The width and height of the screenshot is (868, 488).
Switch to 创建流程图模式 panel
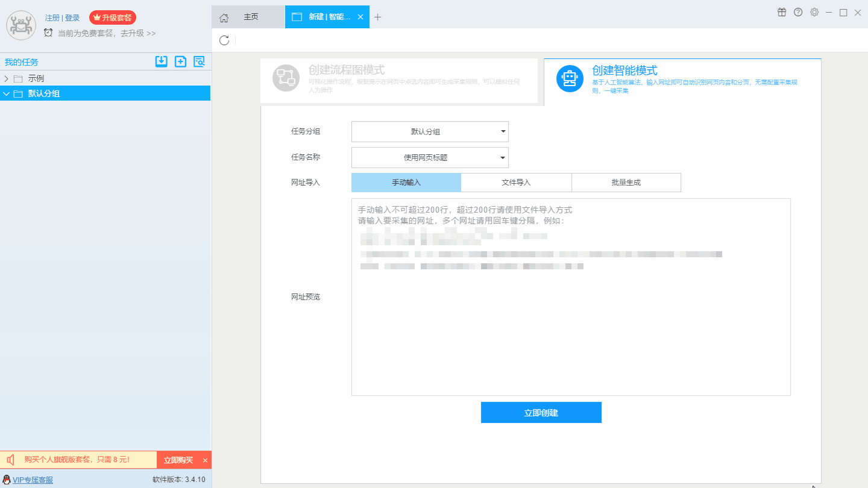pyautogui.click(x=398, y=81)
